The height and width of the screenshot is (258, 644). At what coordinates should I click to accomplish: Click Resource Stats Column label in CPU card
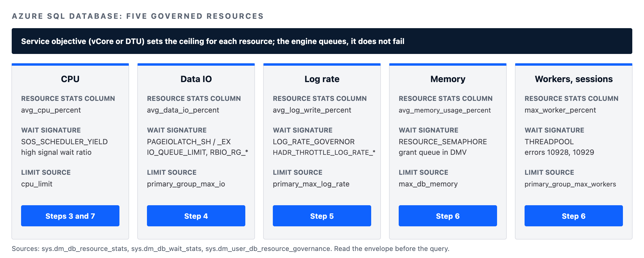point(68,99)
